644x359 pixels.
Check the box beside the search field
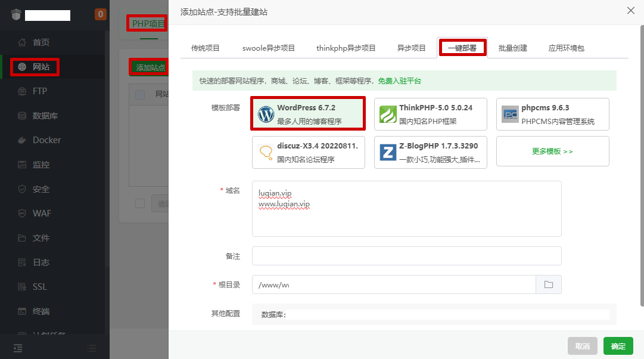[141, 203]
